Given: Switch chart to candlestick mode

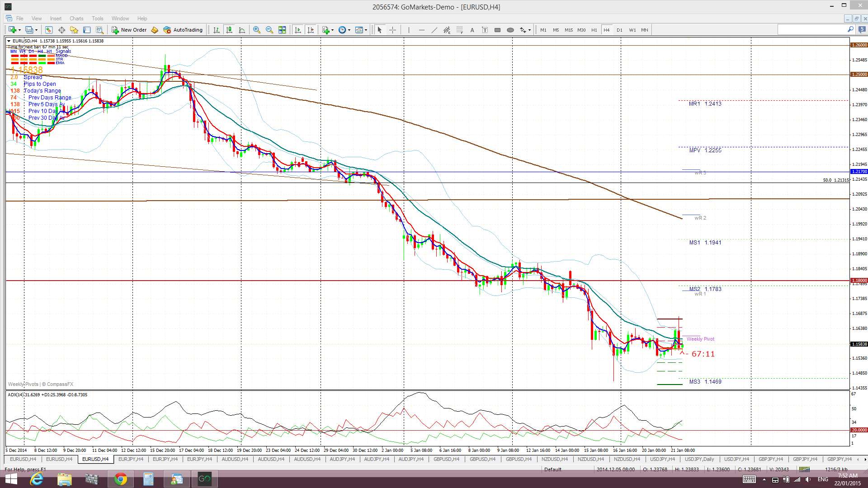Looking at the screenshot, I should 229,30.
